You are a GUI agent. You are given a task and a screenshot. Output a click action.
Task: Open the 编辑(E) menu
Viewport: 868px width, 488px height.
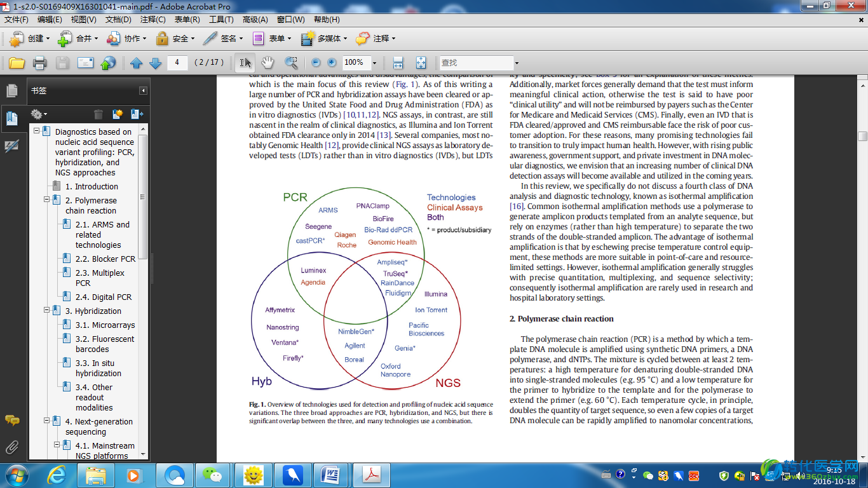50,20
